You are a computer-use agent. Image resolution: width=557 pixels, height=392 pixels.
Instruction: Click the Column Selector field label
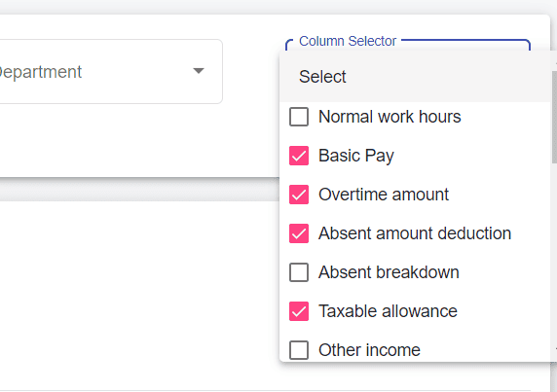point(348,41)
